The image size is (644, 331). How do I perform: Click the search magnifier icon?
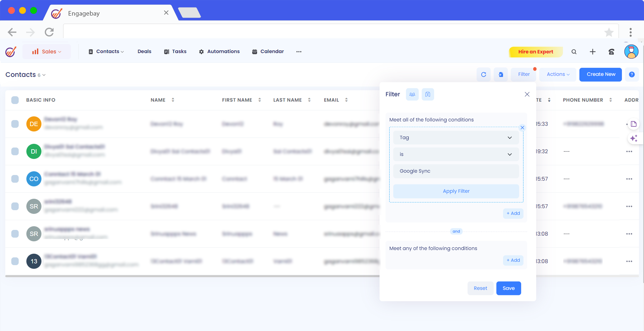click(574, 52)
